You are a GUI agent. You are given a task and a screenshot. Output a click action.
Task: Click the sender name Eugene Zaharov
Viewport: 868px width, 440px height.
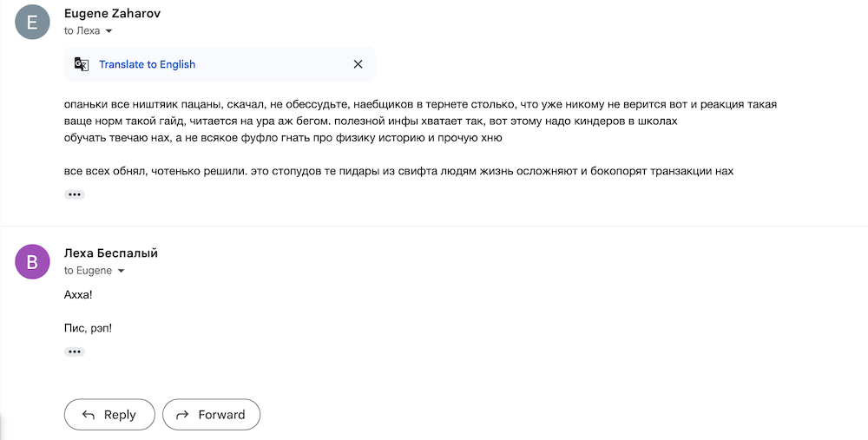[x=112, y=14]
